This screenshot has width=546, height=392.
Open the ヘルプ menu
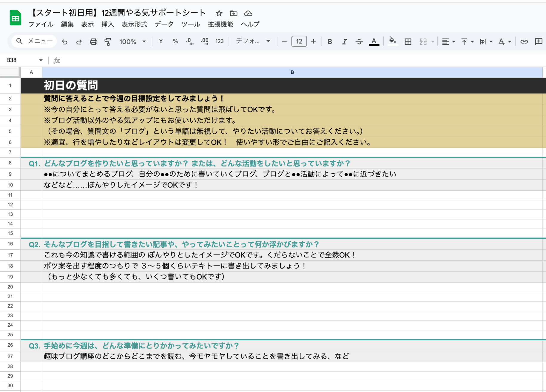pos(250,24)
